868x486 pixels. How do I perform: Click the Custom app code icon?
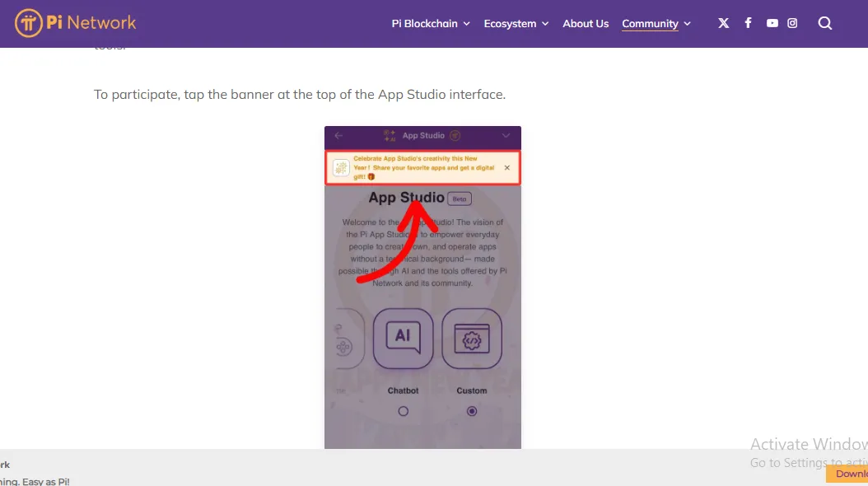tap(472, 338)
